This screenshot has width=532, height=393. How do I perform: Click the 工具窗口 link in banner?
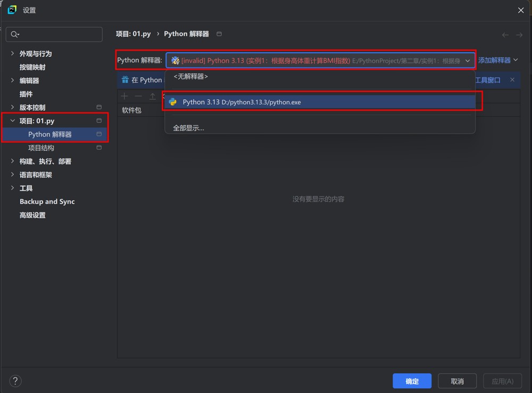[x=488, y=80]
